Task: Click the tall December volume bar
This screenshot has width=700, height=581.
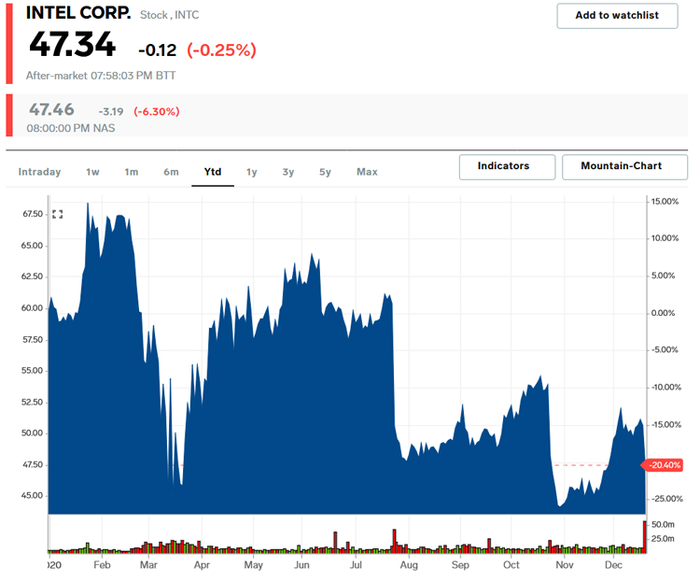Action: click(645, 537)
